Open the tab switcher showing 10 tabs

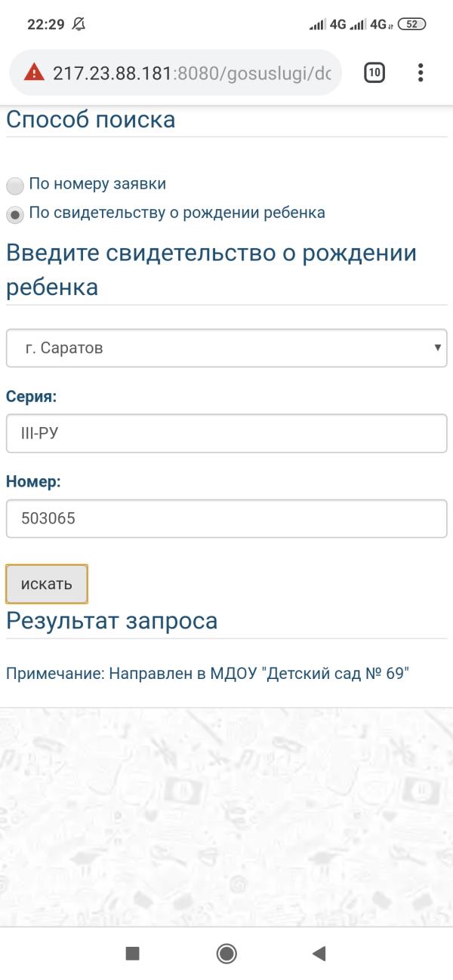pyautogui.click(x=374, y=72)
